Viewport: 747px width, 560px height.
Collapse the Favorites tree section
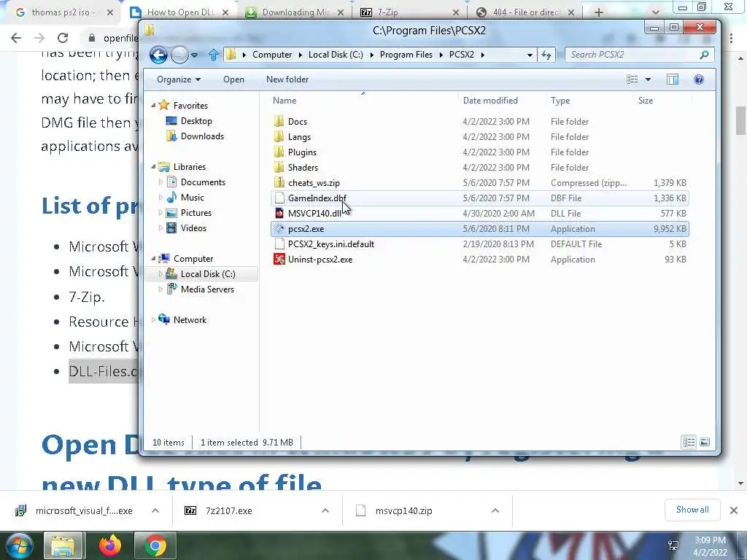pyautogui.click(x=153, y=105)
